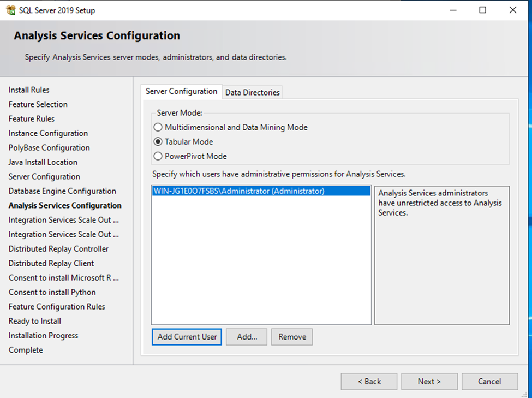Click Distributed Replay Client step
The width and height of the screenshot is (532, 398).
coord(51,263)
